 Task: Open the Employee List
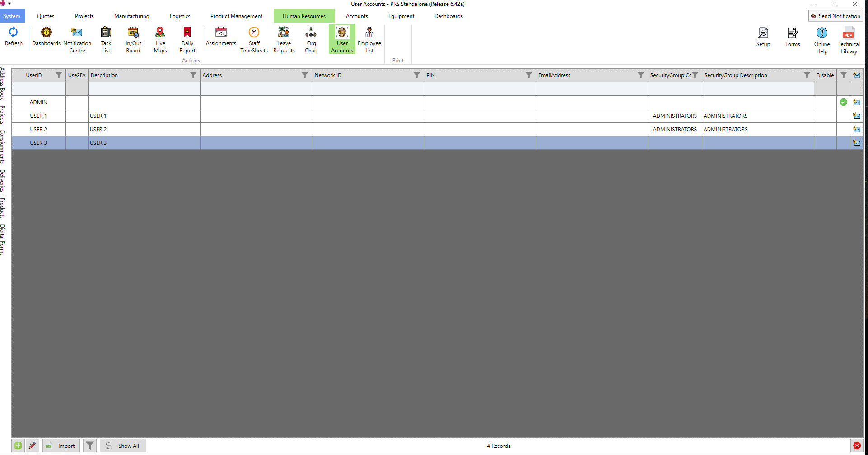point(369,40)
